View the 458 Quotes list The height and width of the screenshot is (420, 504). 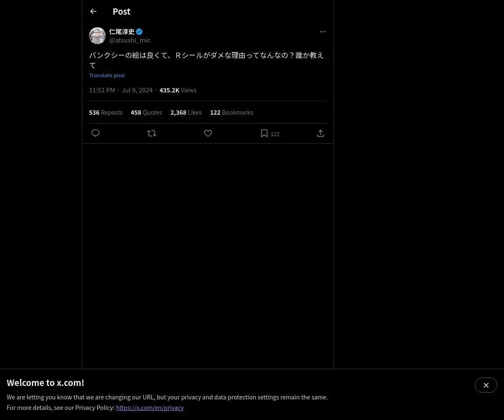(147, 113)
